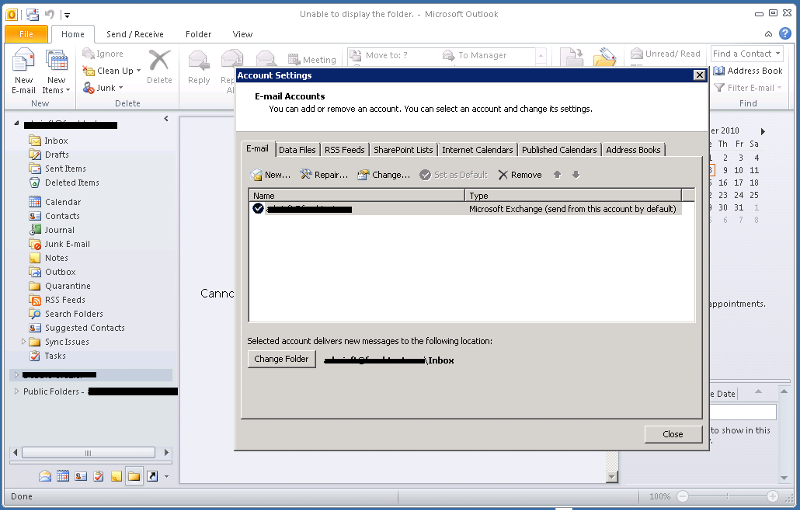Open Inbox folder
800x510 pixels.
click(48, 141)
